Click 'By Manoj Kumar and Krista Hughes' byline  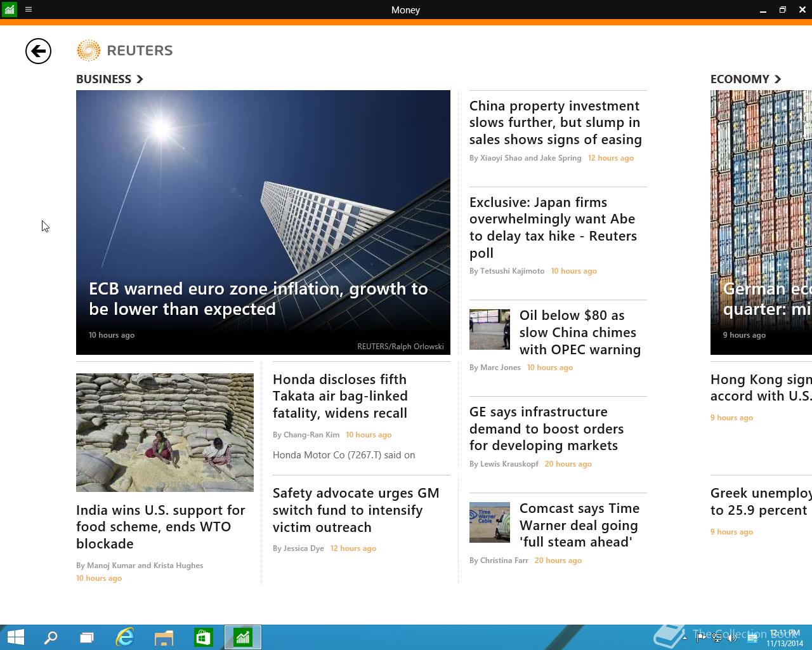tap(140, 566)
